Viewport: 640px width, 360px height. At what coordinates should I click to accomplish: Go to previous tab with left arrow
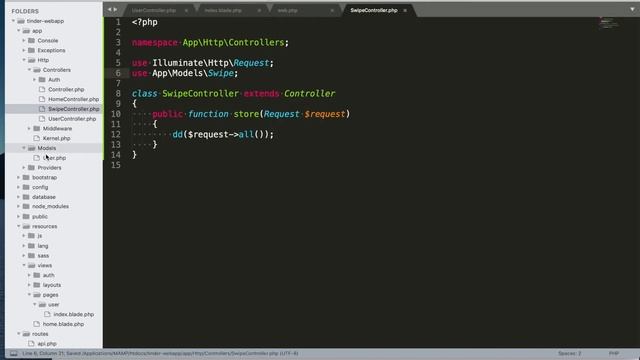109,9
